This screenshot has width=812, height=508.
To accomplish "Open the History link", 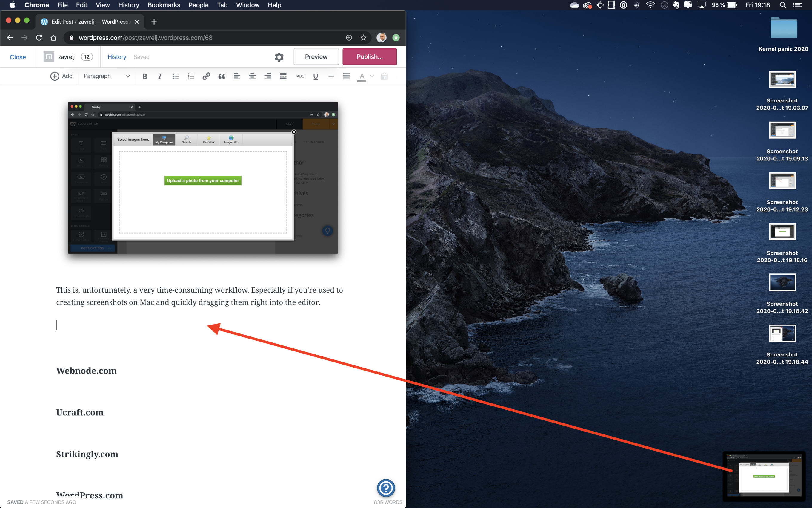I will 117,57.
